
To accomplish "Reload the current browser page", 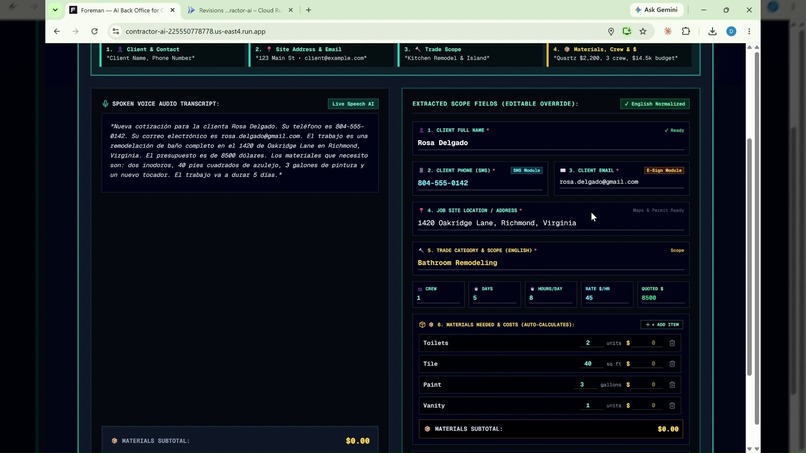I will (x=94, y=31).
